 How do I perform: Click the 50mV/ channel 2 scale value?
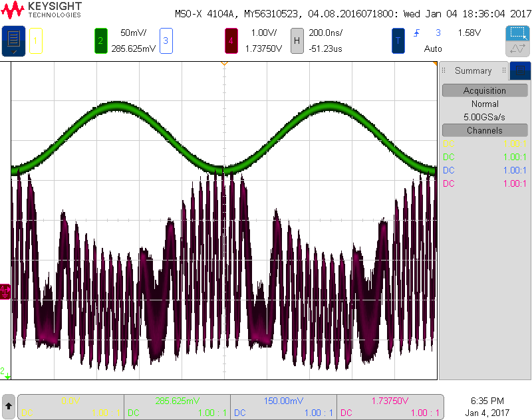click(134, 33)
